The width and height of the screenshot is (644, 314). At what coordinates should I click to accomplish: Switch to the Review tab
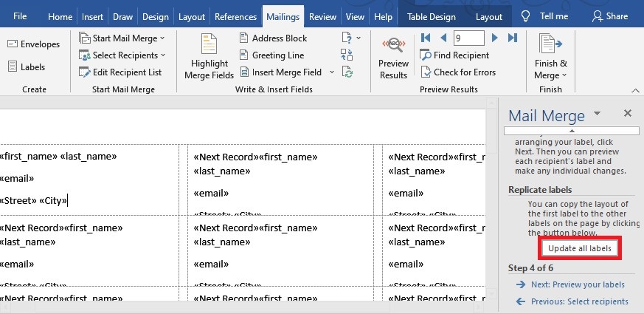pyautogui.click(x=322, y=17)
